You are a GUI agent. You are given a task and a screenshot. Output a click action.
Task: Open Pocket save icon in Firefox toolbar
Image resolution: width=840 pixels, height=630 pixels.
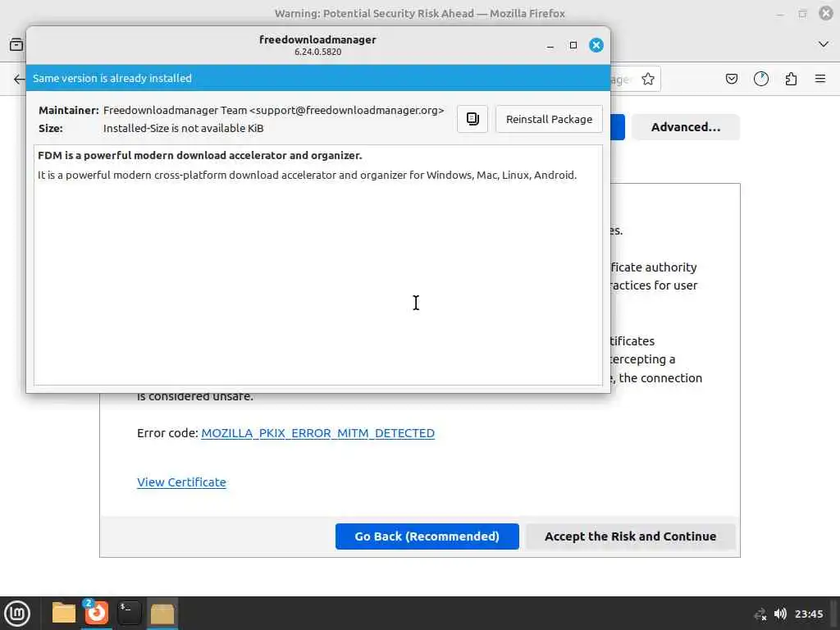(x=731, y=80)
